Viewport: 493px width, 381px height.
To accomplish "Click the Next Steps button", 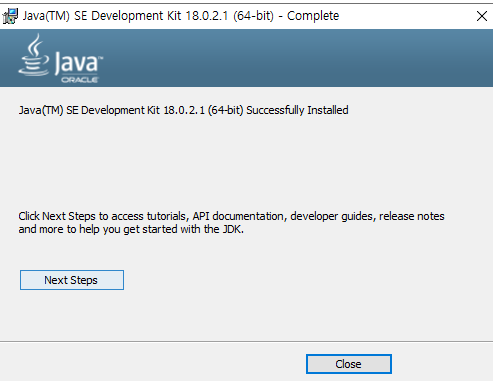I will [x=72, y=280].
